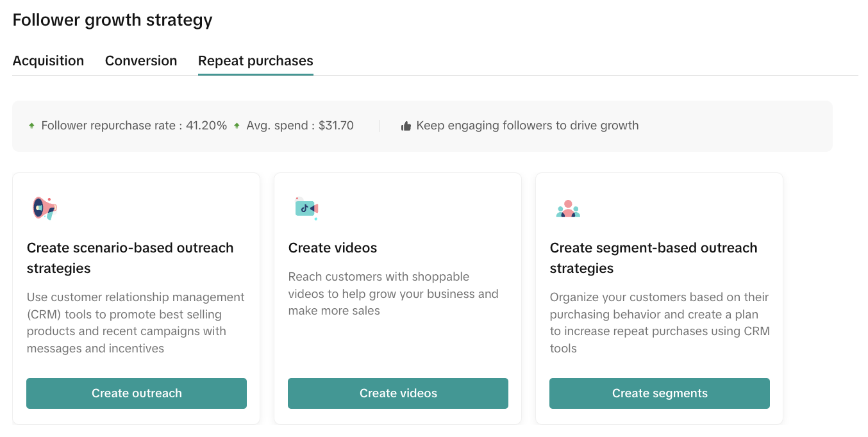Click the Avg. spend $31.70 metric
The image size is (868, 437).
tap(300, 126)
